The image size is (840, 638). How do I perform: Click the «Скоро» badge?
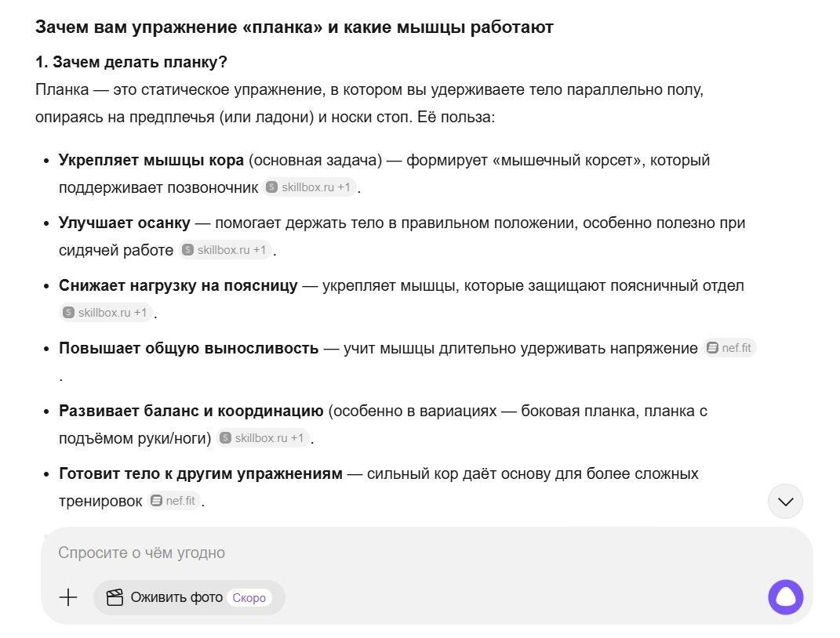click(x=249, y=596)
